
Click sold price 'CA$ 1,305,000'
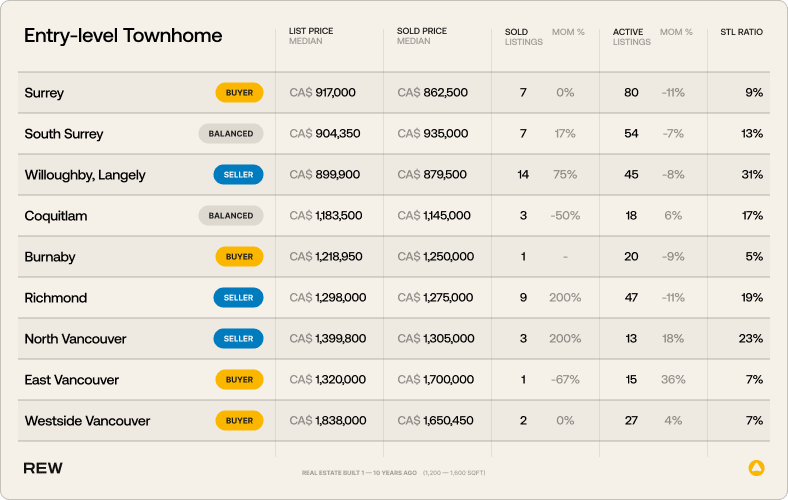click(436, 339)
